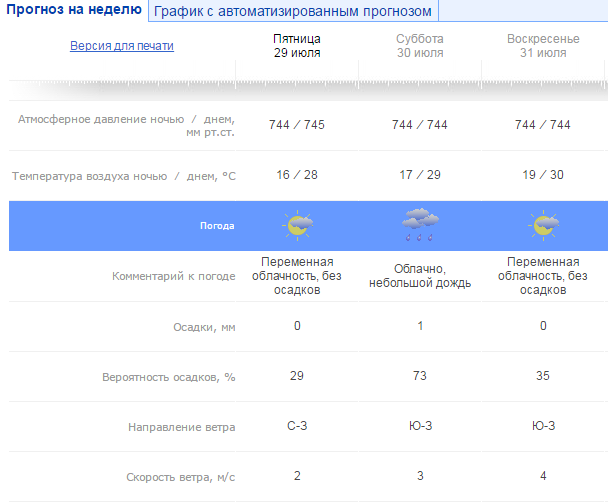This screenshot has width=608, height=502.
Task: Click the 'Вероятность осадков, %' row label
Action: pos(168,377)
